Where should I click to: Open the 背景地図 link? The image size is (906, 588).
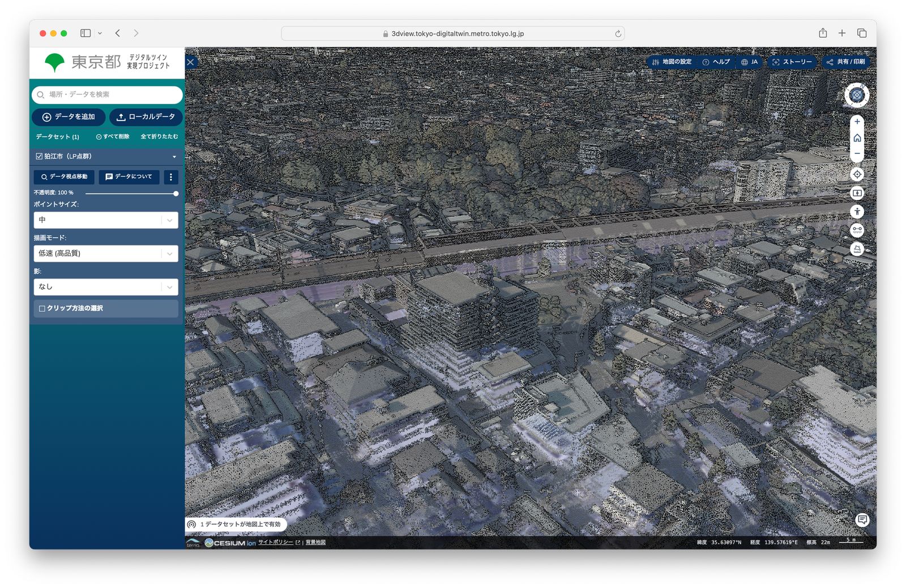click(315, 542)
